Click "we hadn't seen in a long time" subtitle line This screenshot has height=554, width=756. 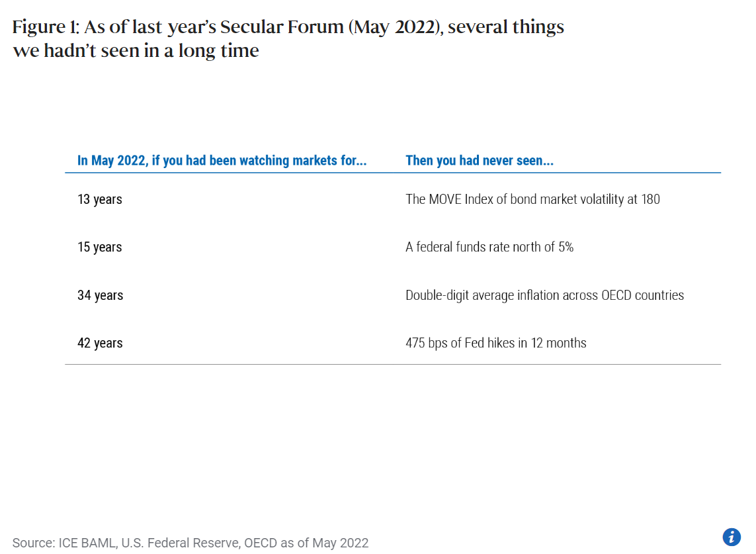tap(136, 50)
